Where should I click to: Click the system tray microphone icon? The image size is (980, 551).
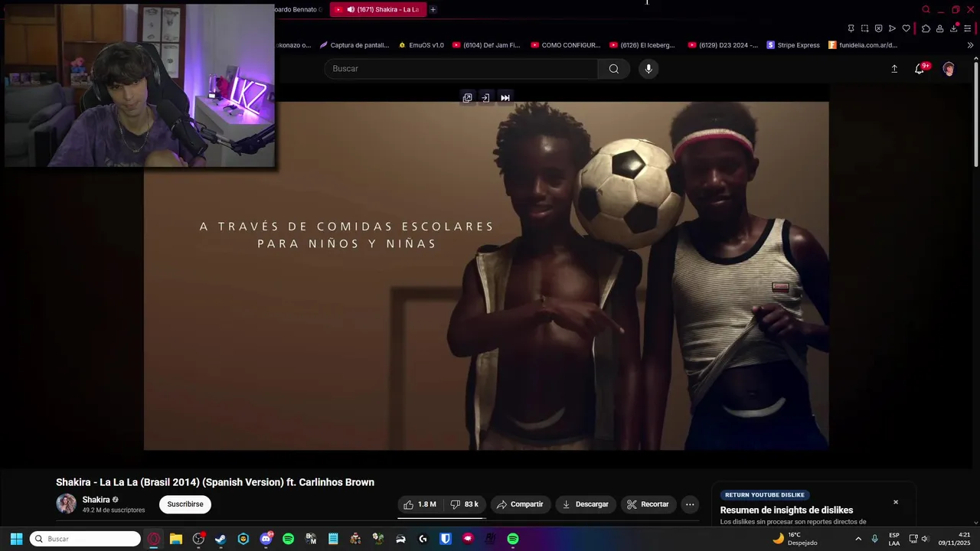tap(874, 539)
